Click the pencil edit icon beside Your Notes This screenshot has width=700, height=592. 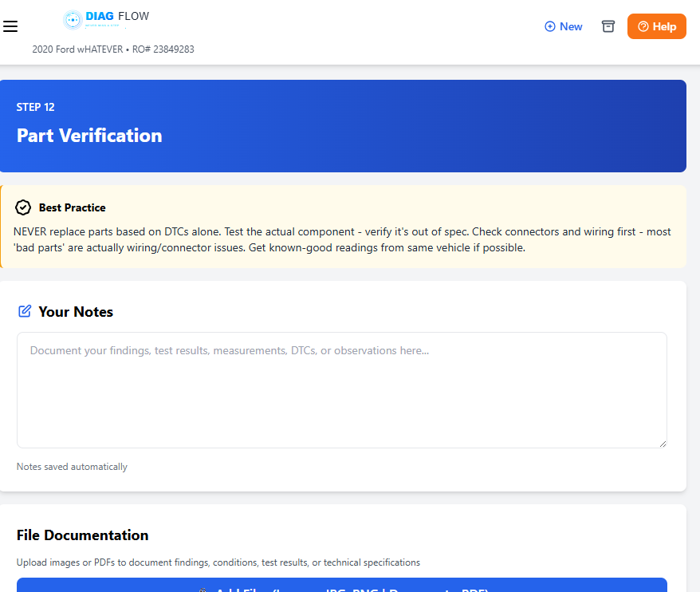25,311
